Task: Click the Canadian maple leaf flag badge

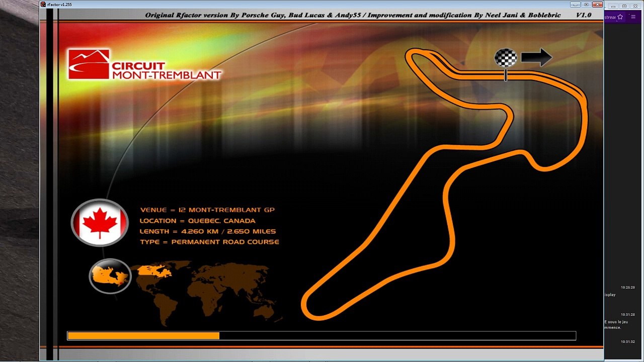Action: [100, 223]
